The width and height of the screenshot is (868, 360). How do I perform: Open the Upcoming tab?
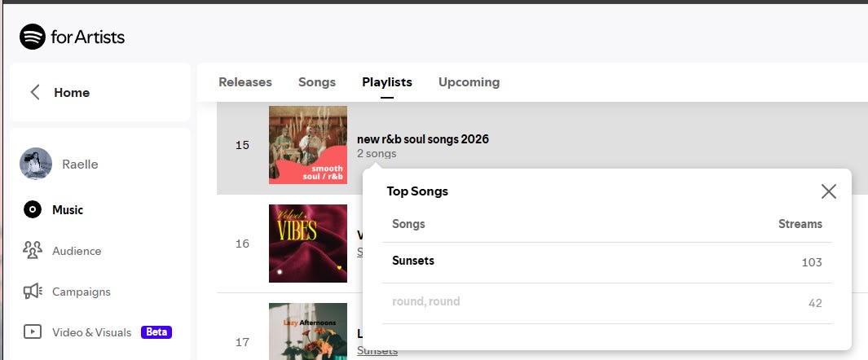(x=469, y=81)
